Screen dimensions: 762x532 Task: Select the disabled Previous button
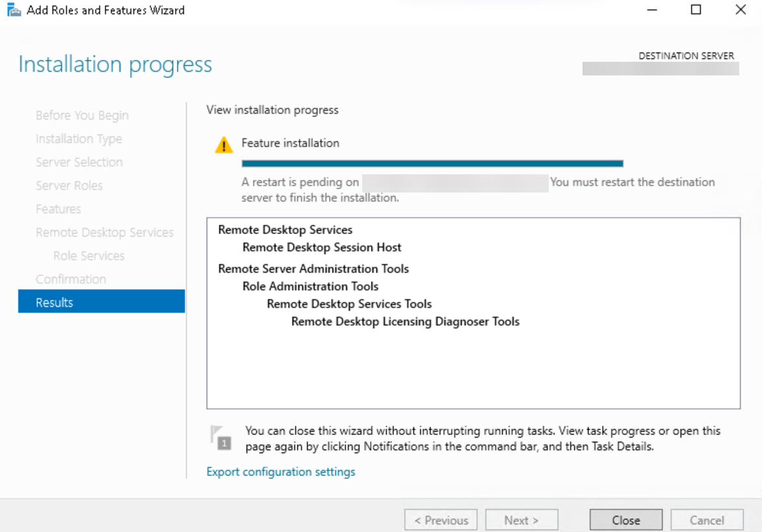point(441,520)
